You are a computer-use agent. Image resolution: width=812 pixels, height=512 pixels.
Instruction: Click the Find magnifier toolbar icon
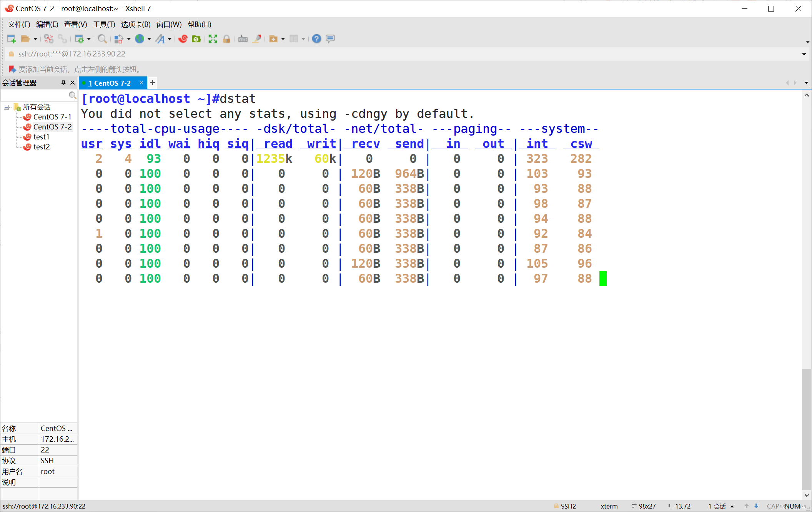point(102,39)
